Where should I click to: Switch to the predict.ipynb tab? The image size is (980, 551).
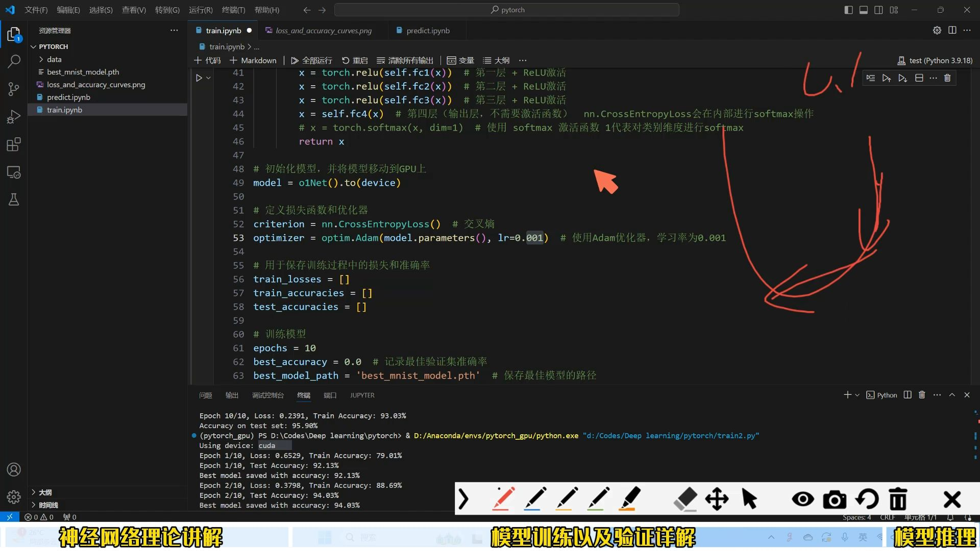428,31
